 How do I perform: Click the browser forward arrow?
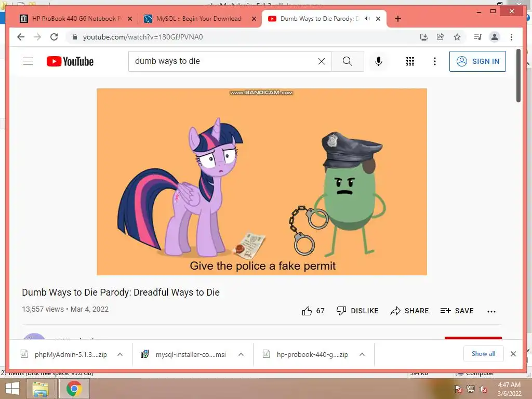(37, 37)
